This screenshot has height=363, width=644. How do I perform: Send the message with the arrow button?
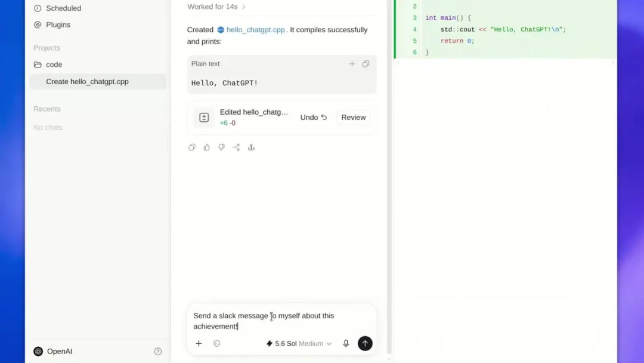[x=365, y=343]
